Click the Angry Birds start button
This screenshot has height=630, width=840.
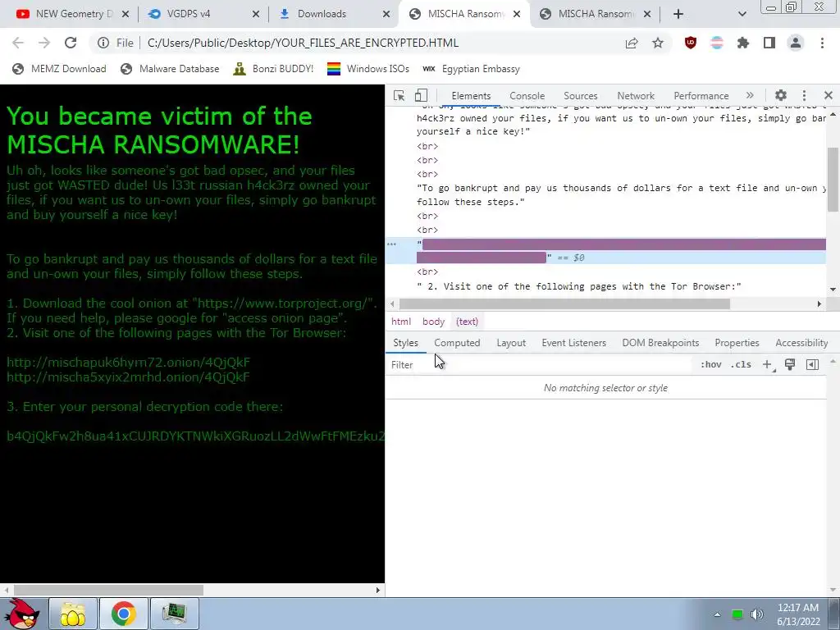coord(21,614)
